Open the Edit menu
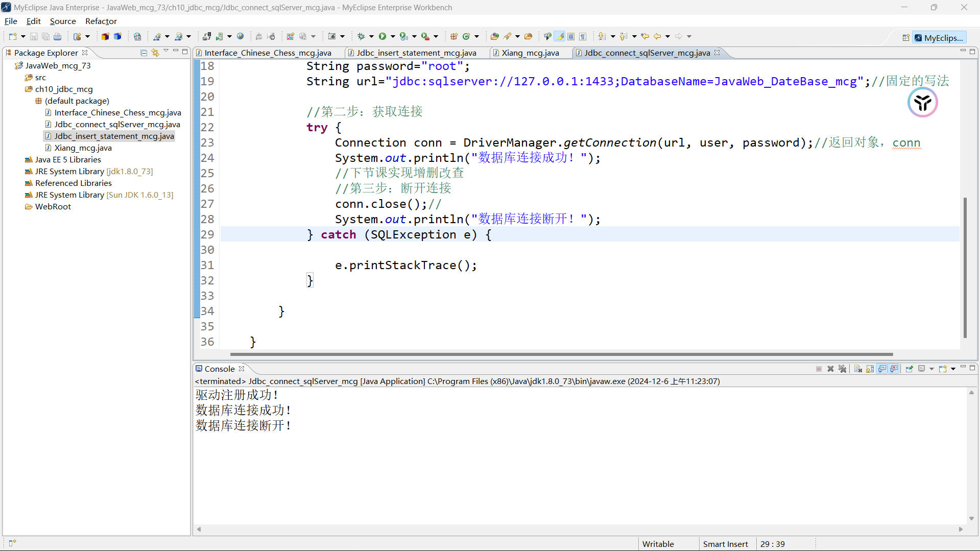Viewport: 980px width, 551px height. point(33,21)
